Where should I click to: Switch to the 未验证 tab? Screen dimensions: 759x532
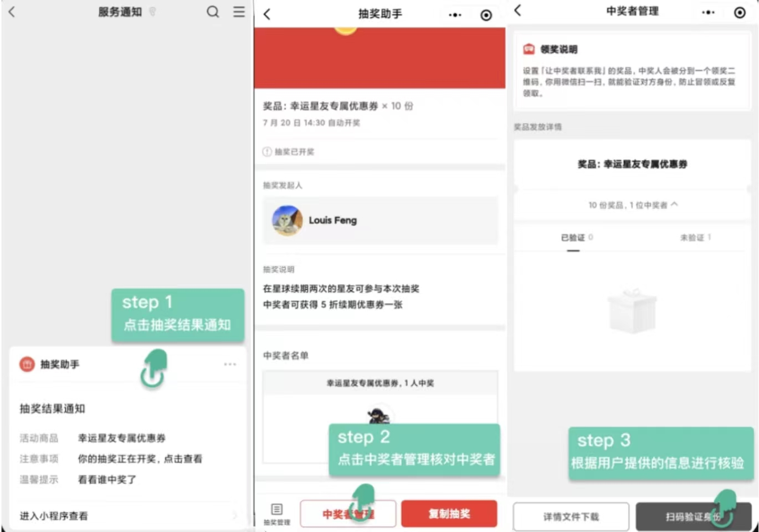click(x=695, y=238)
